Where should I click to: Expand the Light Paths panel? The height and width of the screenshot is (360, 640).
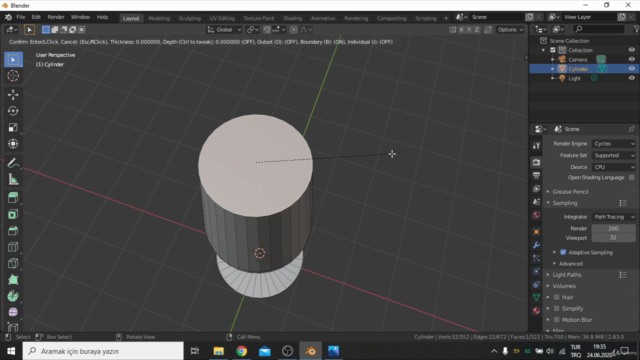pos(567,275)
